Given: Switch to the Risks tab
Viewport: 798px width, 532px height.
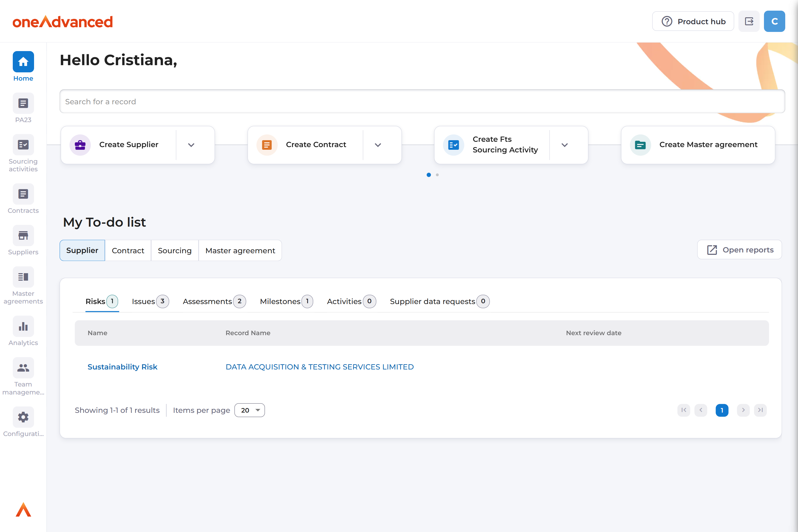Looking at the screenshot, I should [x=102, y=301].
